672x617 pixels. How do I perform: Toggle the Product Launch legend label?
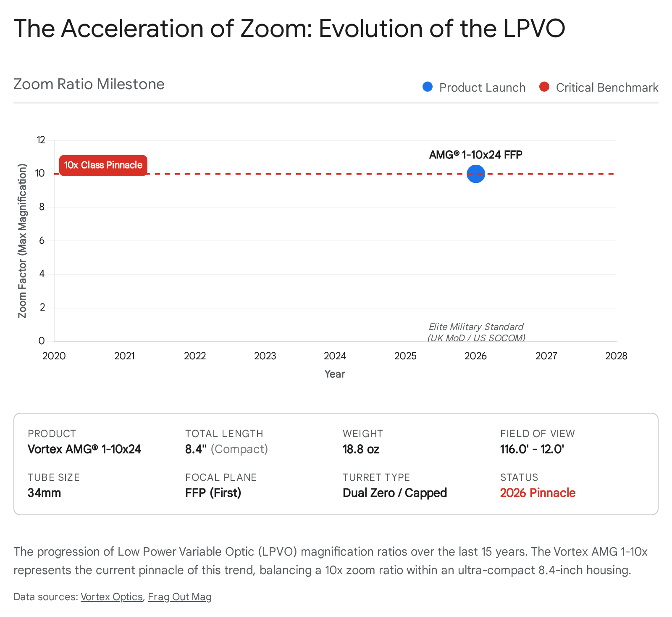click(482, 87)
